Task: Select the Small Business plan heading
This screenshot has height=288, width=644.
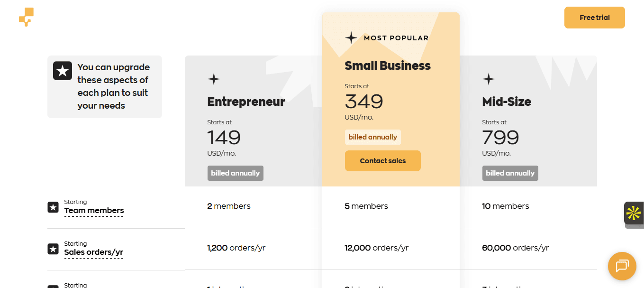Action: [x=387, y=65]
